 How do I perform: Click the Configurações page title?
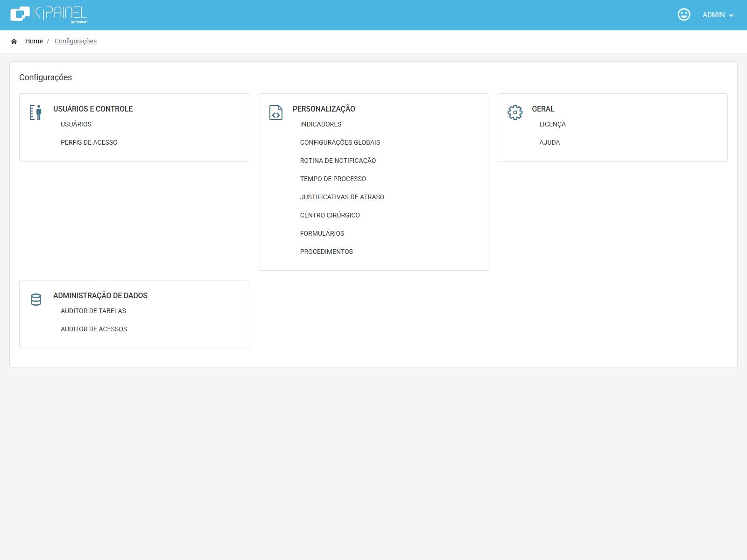(45, 77)
